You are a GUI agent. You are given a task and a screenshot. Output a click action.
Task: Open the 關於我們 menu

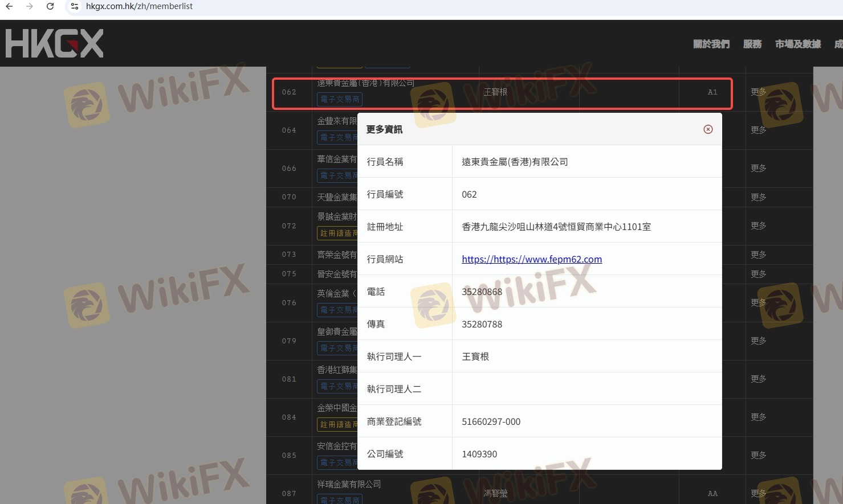pyautogui.click(x=711, y=44)
